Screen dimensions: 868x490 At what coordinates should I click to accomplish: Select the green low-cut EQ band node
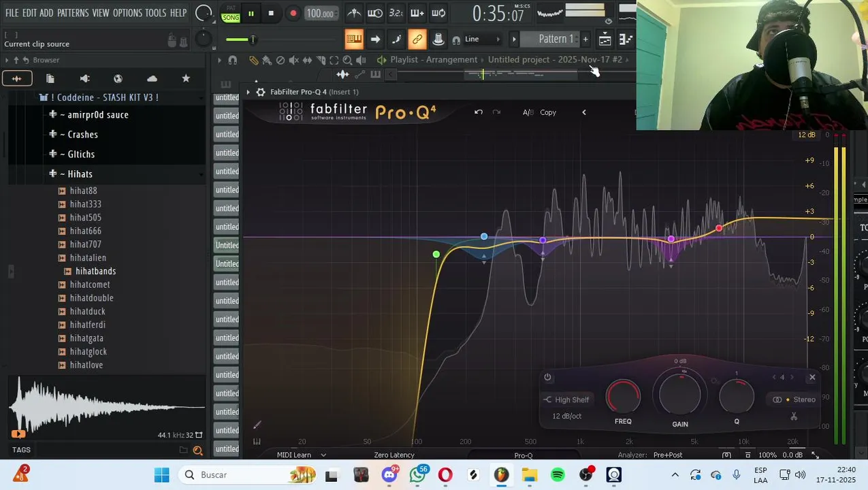pos(436,255)
